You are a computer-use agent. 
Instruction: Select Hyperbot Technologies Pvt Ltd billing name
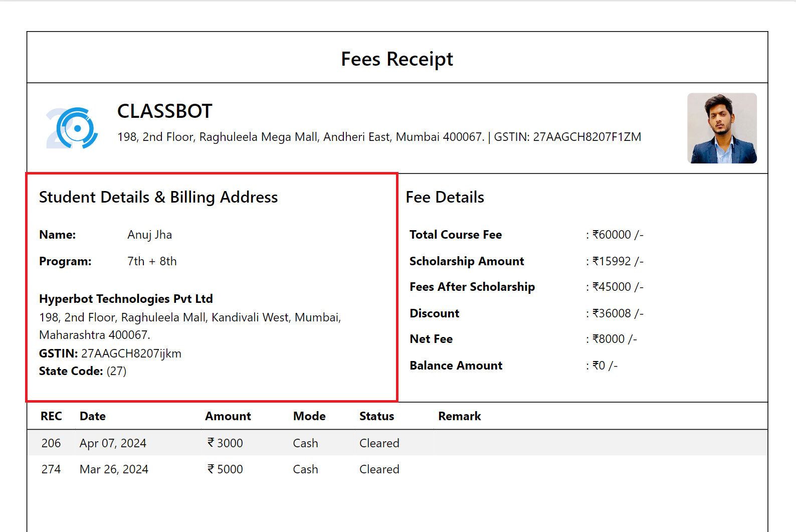pos(126,299)
